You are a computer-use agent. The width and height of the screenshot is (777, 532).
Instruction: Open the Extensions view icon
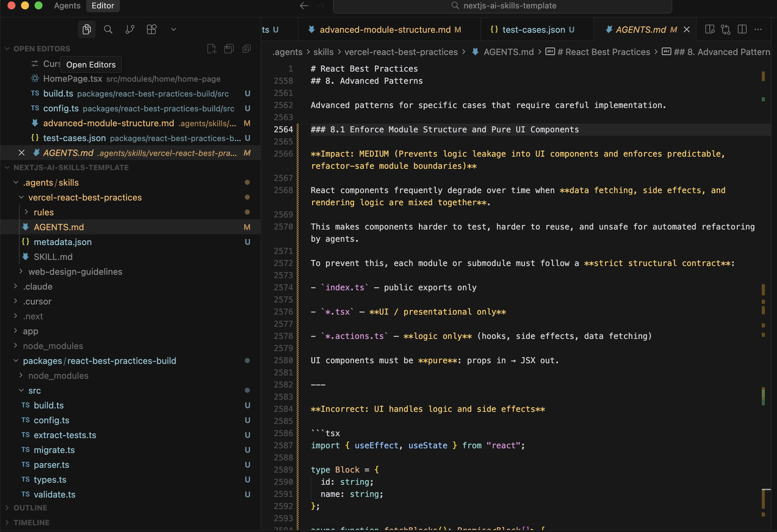[x=152, y=29]
